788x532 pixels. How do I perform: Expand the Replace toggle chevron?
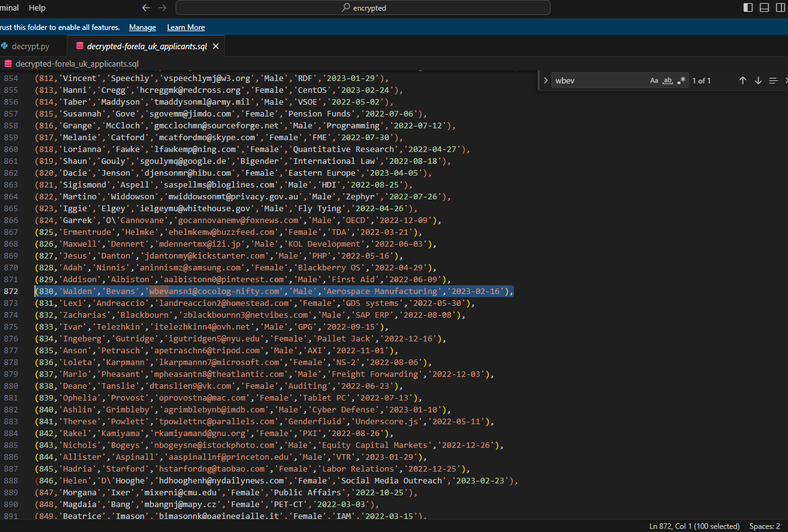pos(546,80)
